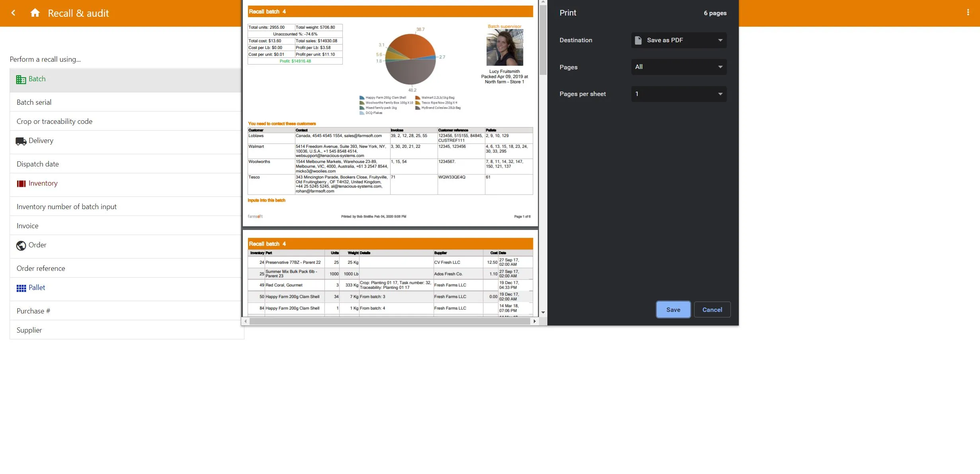Click the Walmart 2.2Lb/1kg Bag legend swatch

point(418,98)
